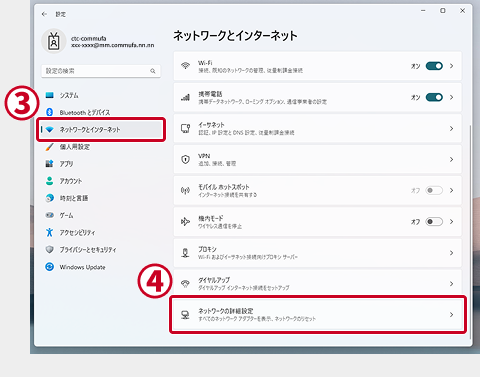Viewport: 480px width, 377px height.
Task: Minimize the Settings window
Action: coord(423,11)
